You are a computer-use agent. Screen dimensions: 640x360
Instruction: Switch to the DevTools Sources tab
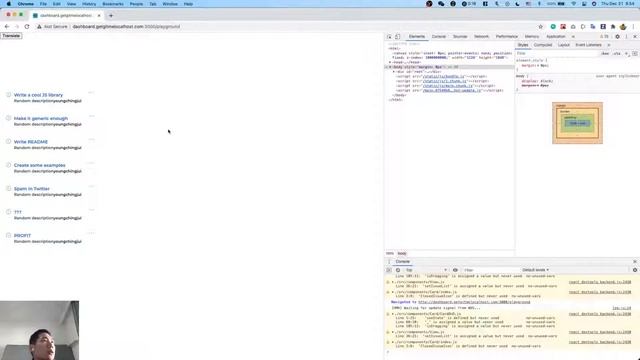(460, 37)
